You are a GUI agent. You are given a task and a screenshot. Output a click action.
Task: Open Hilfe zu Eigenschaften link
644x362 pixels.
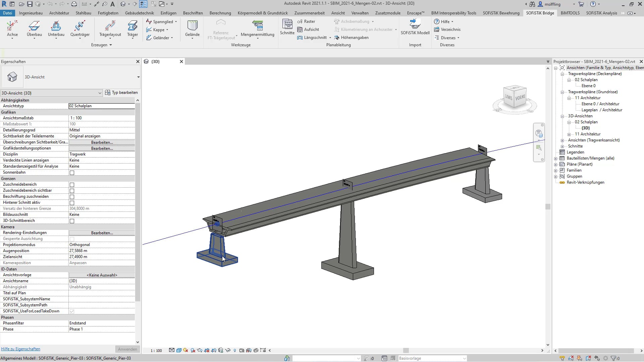tap(20, 349)
